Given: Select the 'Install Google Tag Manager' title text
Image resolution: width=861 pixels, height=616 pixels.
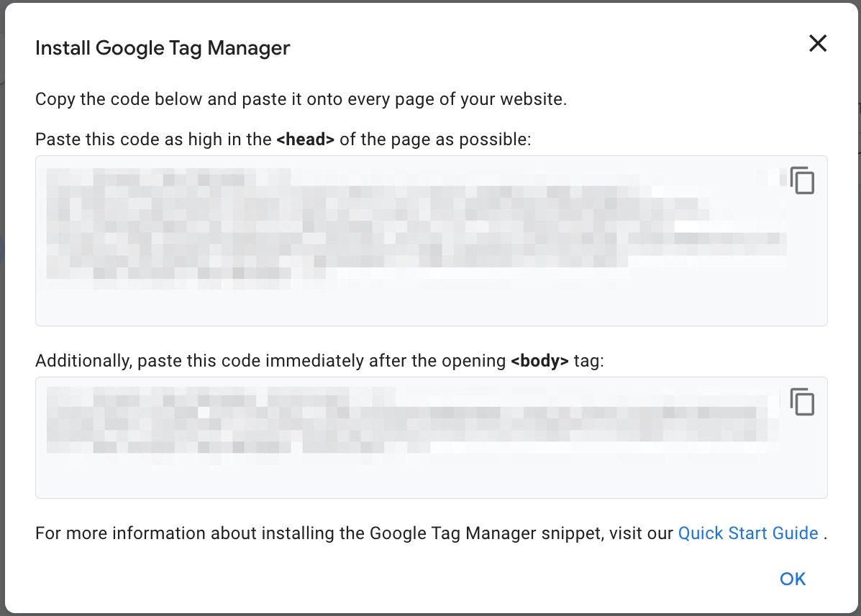Looking at the screenshot, I should pyautogui.click(x=163, y=48).
